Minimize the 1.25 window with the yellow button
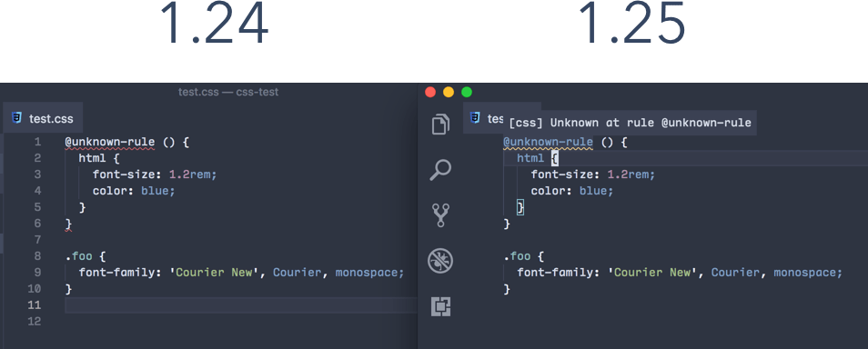Image resolution: width=868 pixels, height=349 pixels. [449, 92]
